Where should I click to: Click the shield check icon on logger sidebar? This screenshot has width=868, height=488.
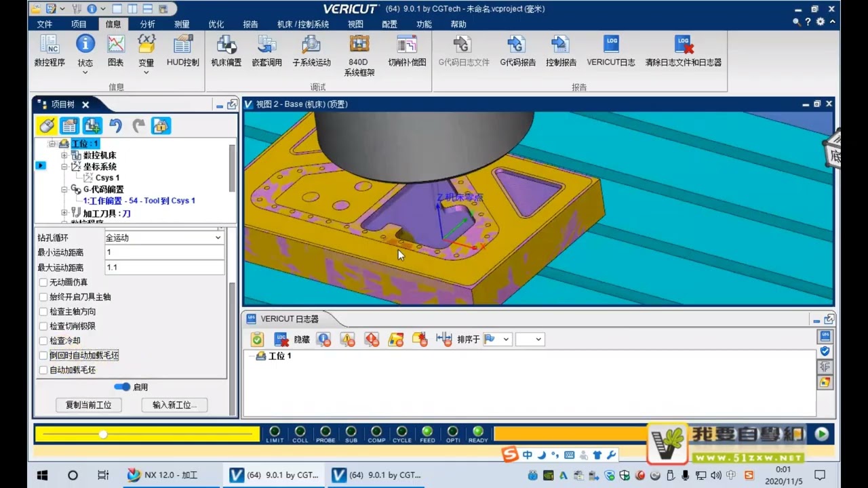click(x=825, y=351)
